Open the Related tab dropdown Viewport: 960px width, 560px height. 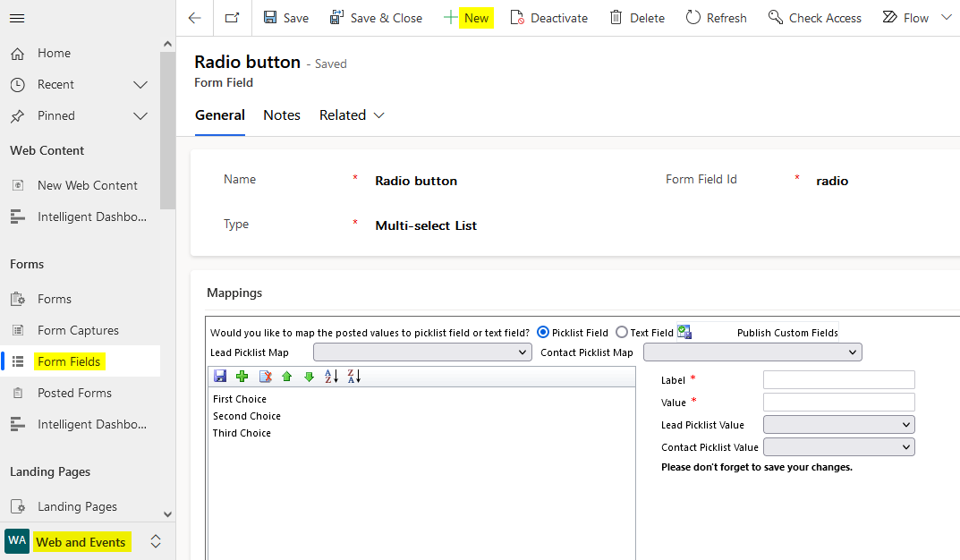tap(352, 115)
